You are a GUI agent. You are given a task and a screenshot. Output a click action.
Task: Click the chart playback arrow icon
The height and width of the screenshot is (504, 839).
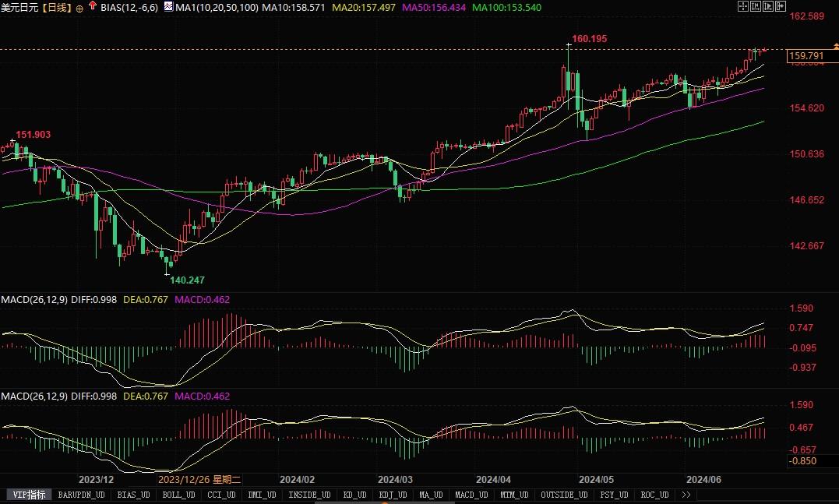(x=768, y=6)
